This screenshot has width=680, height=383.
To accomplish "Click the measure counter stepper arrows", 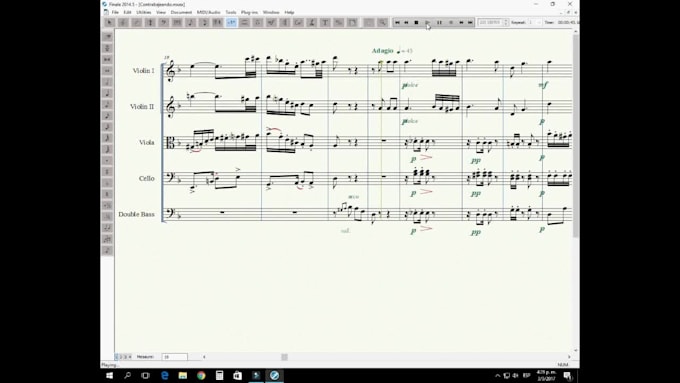I will click(506, 22).
